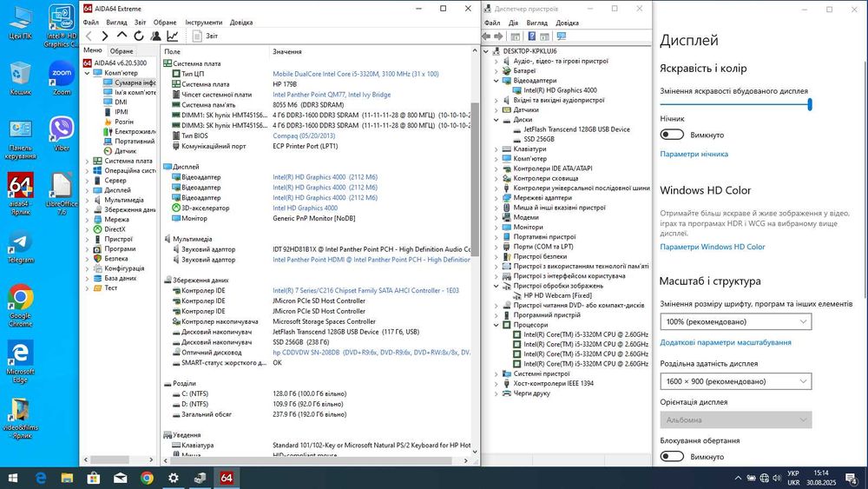Screen dimensions: 868x489
Task: Show hidden tray icons chevron
Action: [737, 478]
